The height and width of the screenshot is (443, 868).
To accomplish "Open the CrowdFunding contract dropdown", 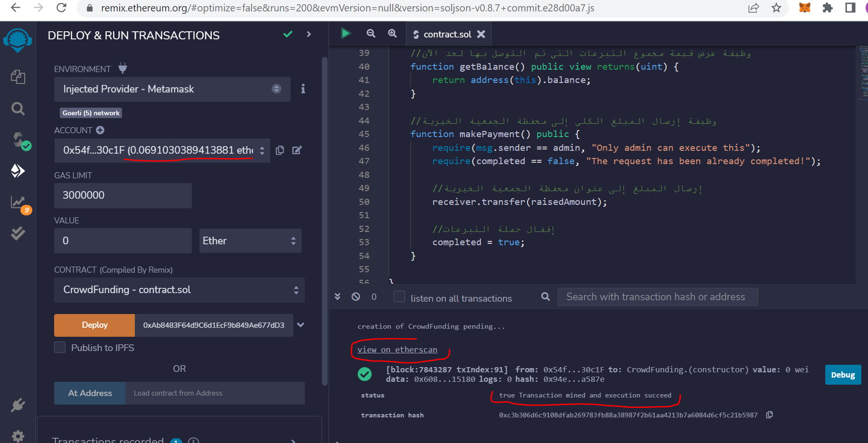I will [x=179, y=290].
